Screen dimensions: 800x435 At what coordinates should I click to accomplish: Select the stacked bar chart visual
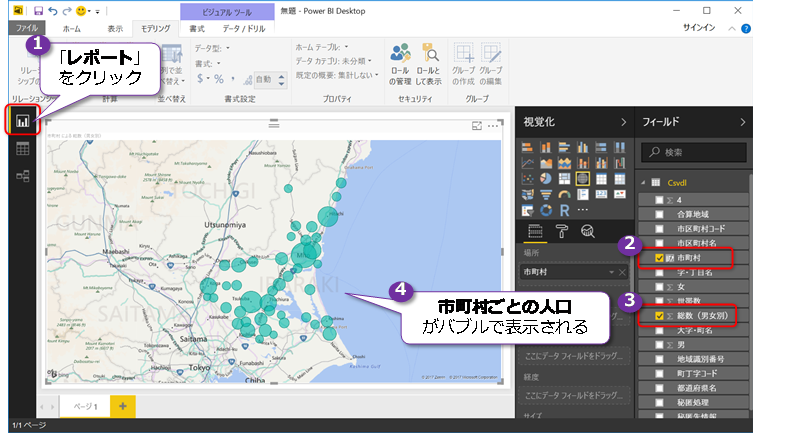tap(528, 147)
